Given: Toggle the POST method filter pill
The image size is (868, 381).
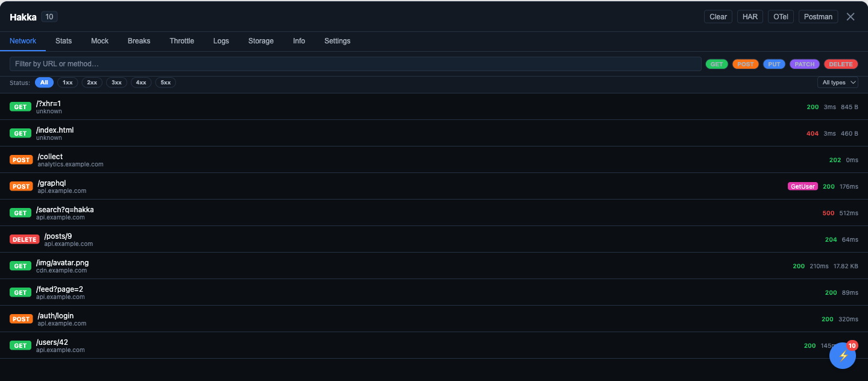Looking at the screenshot, I should pos(746,64).
